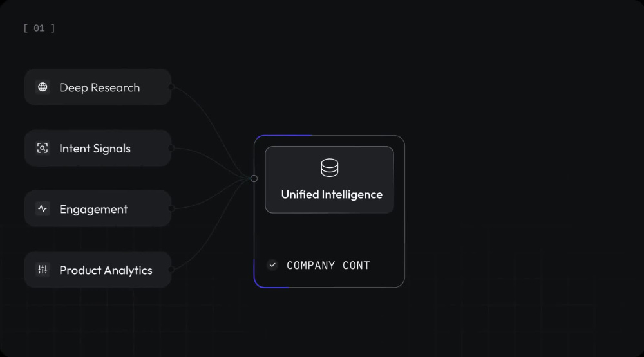The width and height of the screenshot is (644, 357).
Task: Click the output connector dot of Intent Signals
Action: tap(171, 148)
